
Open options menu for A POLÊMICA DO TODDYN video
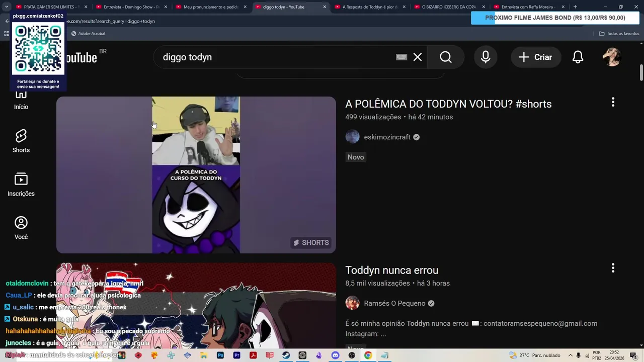613,102
